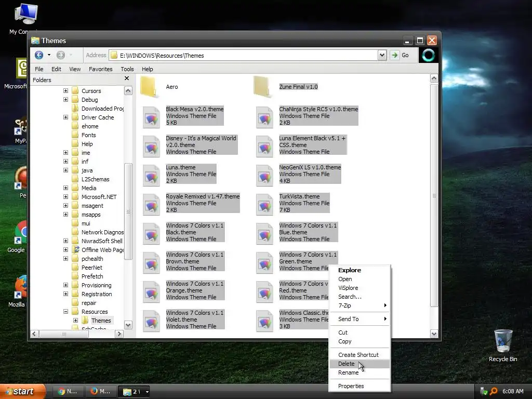This screenshot has width=532, height=399.
Task: Select the Black Mesa v2.0.theme file icon
Action: (151, 117)
